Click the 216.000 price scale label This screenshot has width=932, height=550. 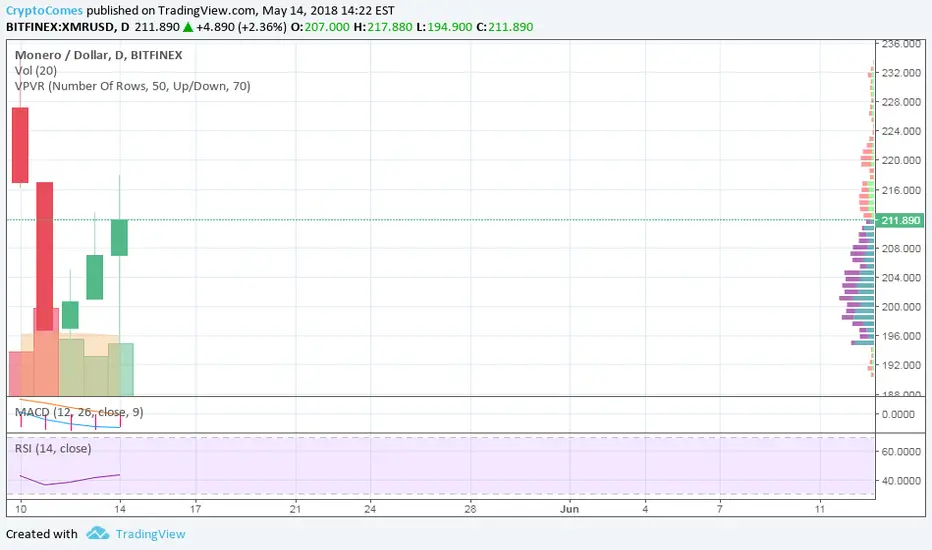point(901,190)
